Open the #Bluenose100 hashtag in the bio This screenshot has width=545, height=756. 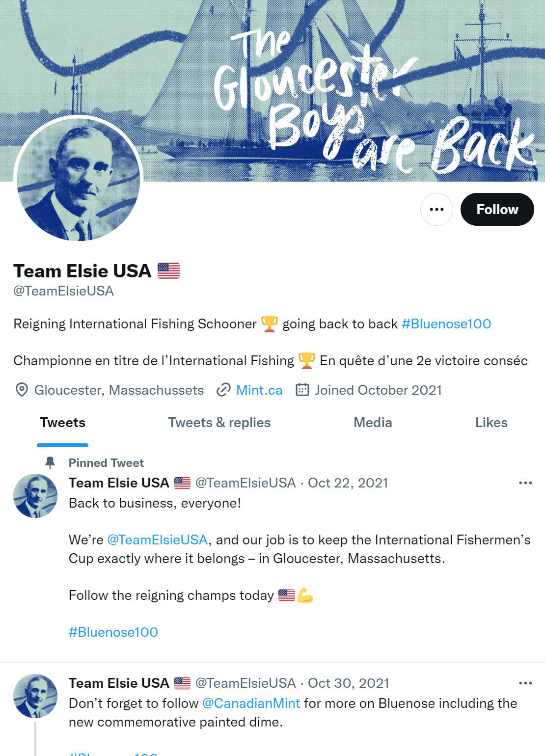446,324
